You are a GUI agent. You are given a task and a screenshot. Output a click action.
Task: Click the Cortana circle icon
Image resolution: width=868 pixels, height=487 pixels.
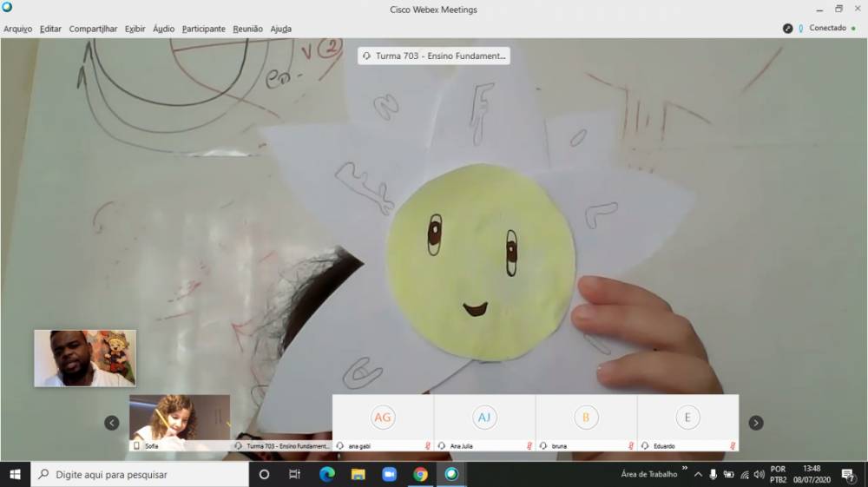click(265, 474)
